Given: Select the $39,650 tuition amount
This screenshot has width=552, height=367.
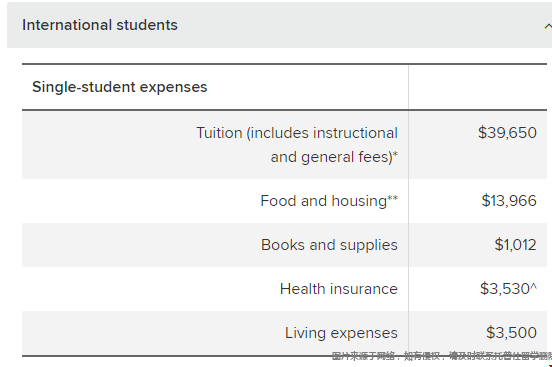Looking at the screenshot, I should click(507, 133).
